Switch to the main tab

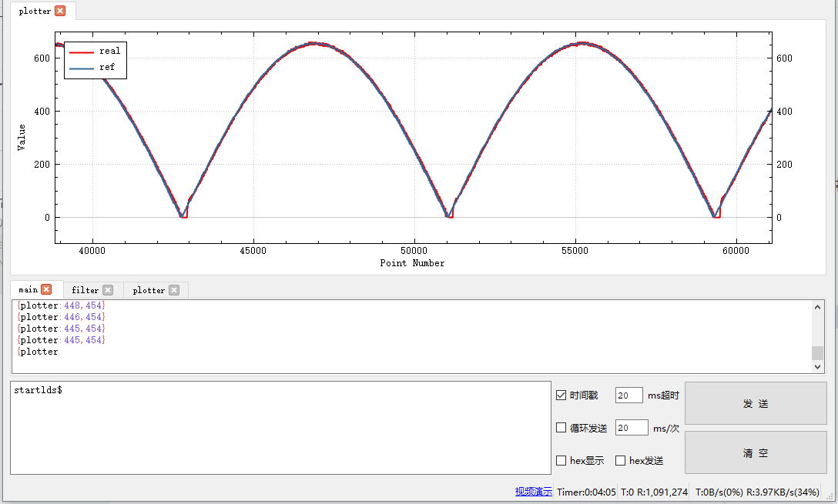(28, 289)
